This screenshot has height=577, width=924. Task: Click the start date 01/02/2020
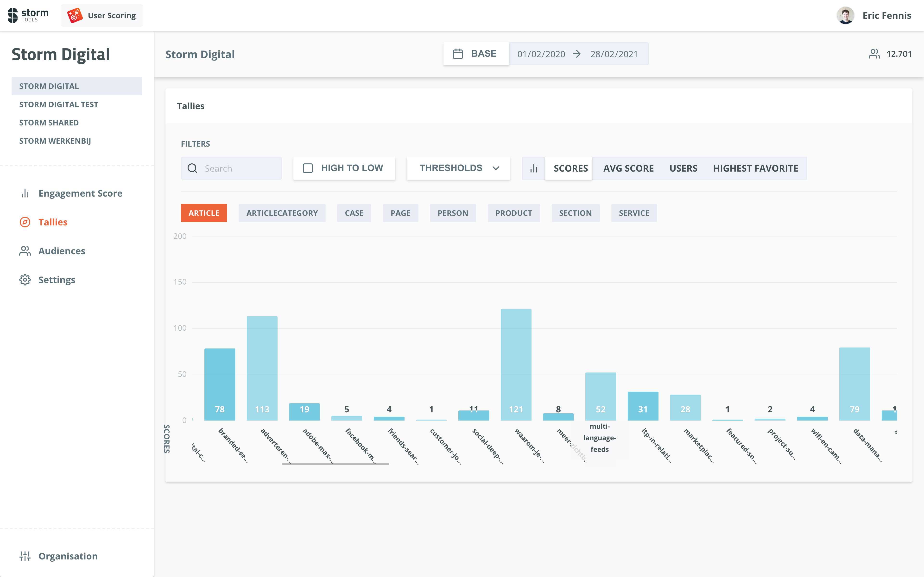[541, 54]
